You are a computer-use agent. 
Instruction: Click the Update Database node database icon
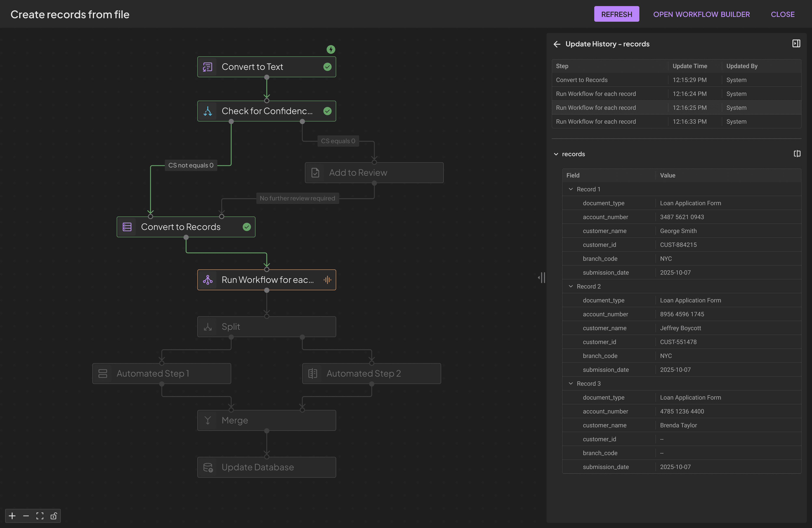[x=208, y=467]
